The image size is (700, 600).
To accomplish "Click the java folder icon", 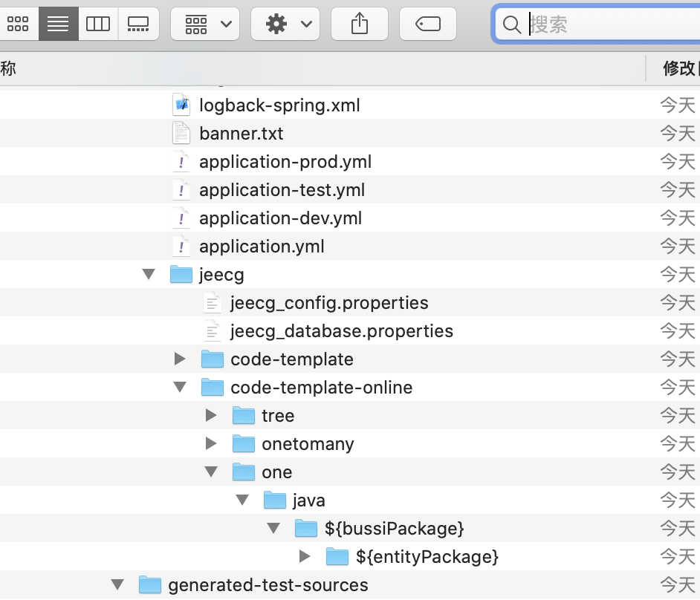I will point(275,500).
